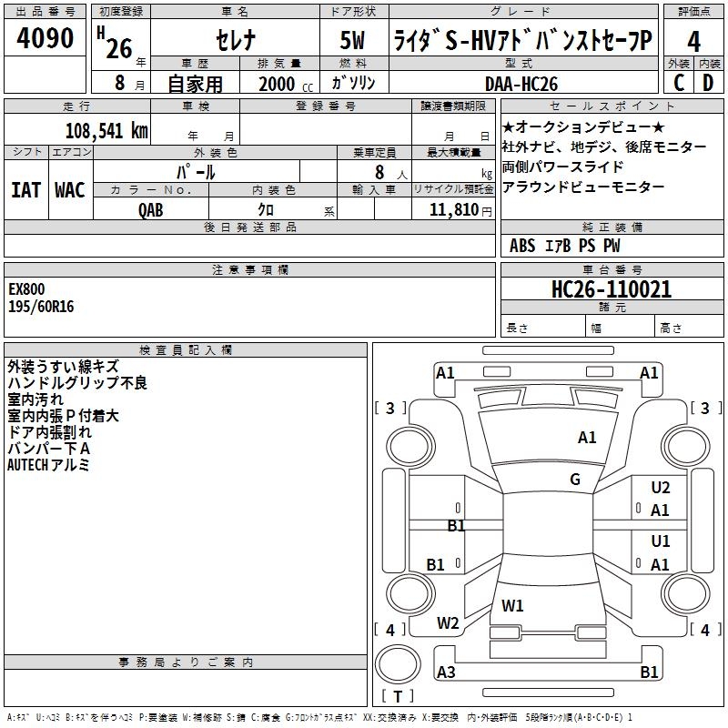
Task: Click the exterior grade C cell
Action: tap(678, 83)
